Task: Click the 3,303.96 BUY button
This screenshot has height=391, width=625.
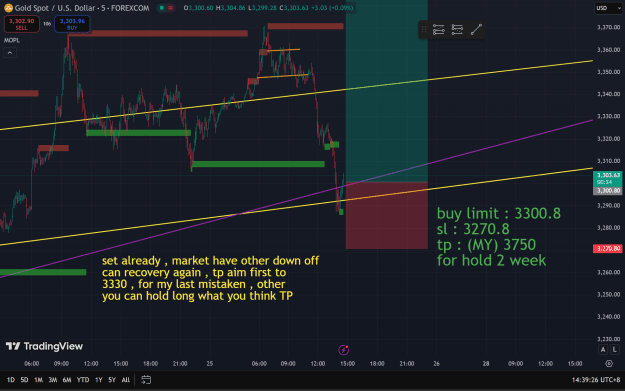Action: pyautogui.click(x=72, y=24)
